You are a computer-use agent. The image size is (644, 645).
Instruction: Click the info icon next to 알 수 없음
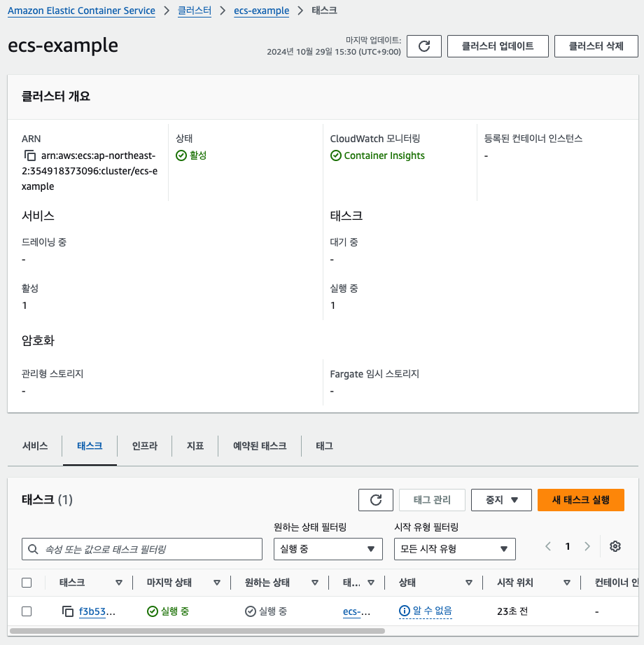(x=404, y=611)
